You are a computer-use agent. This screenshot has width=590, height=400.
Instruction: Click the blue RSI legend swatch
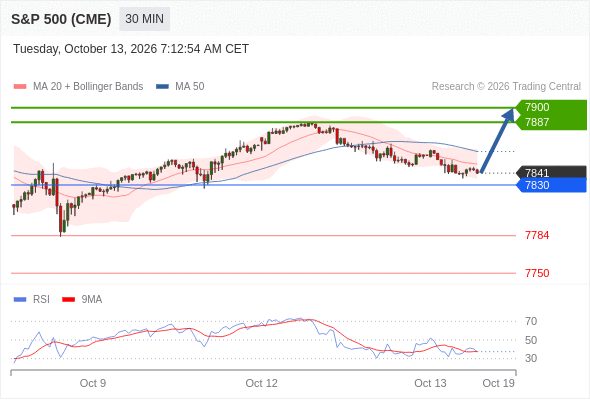tap(20, 300)
